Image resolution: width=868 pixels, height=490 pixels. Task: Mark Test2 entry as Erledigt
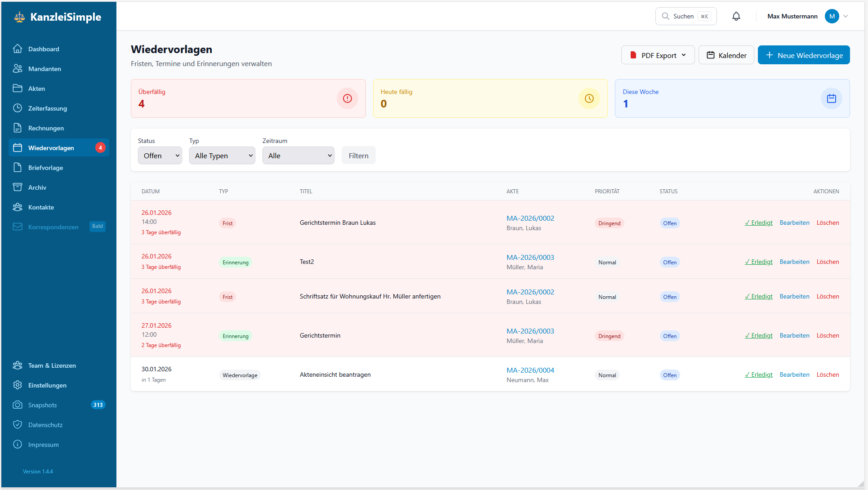pyautogui.click(x=758, y=262)
